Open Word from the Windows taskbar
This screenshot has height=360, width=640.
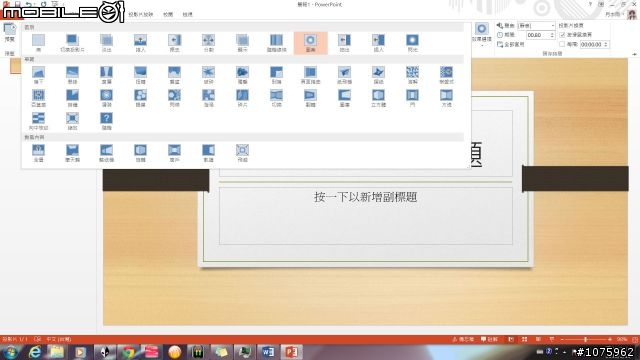pos(268,351)
